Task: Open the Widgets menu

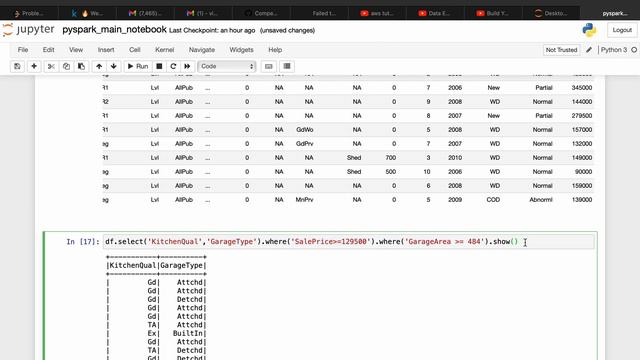Action: [x=241, y=50]
